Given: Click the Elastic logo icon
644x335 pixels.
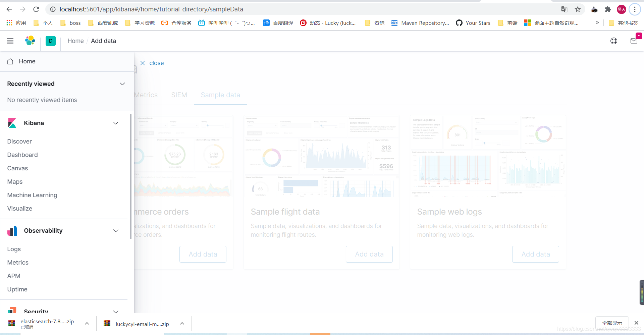Looking at the screenshot, I should tap(30, 41).
